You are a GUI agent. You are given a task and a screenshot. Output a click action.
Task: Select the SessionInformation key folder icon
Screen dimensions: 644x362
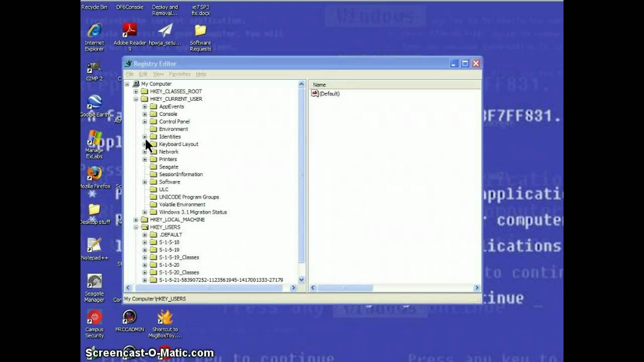click(x=153, y=174)
